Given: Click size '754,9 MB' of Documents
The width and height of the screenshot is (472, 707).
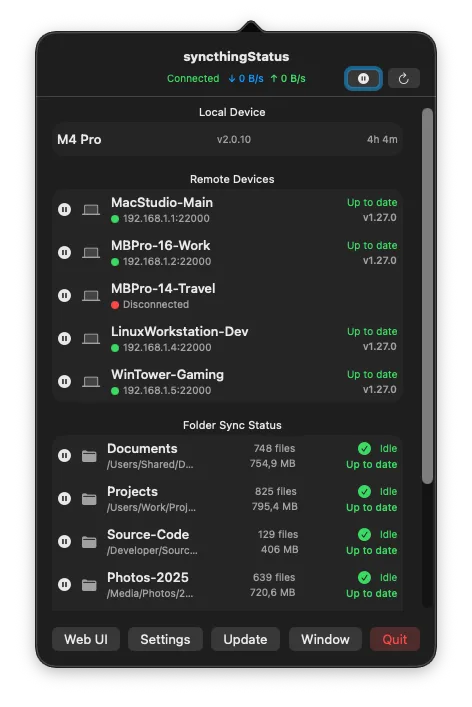Looking at the screenshot, I should tap(273, 464).
